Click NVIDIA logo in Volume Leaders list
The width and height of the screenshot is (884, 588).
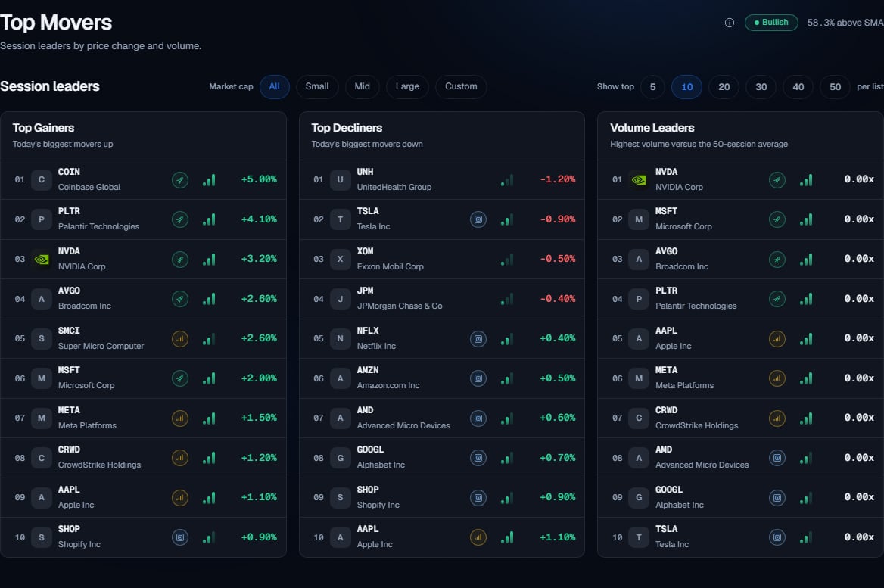pyautogui.click(x=639, y=180)
